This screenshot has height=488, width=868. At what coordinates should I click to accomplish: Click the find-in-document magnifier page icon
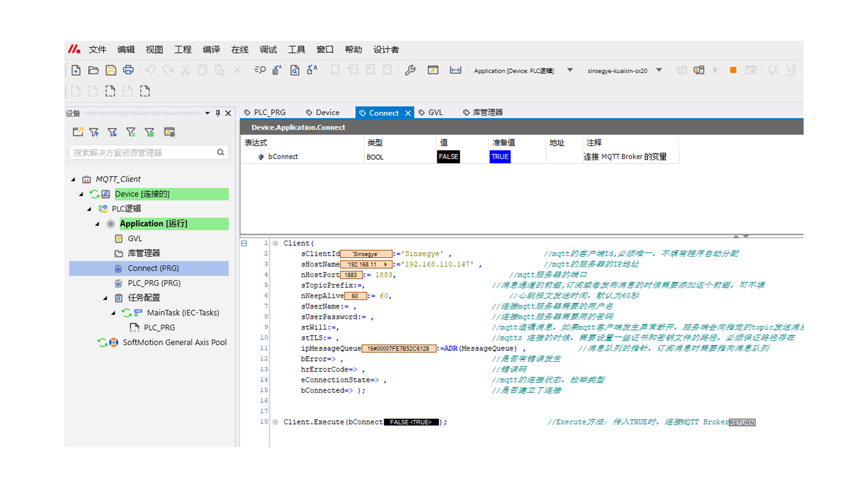[x=295, y=70]
